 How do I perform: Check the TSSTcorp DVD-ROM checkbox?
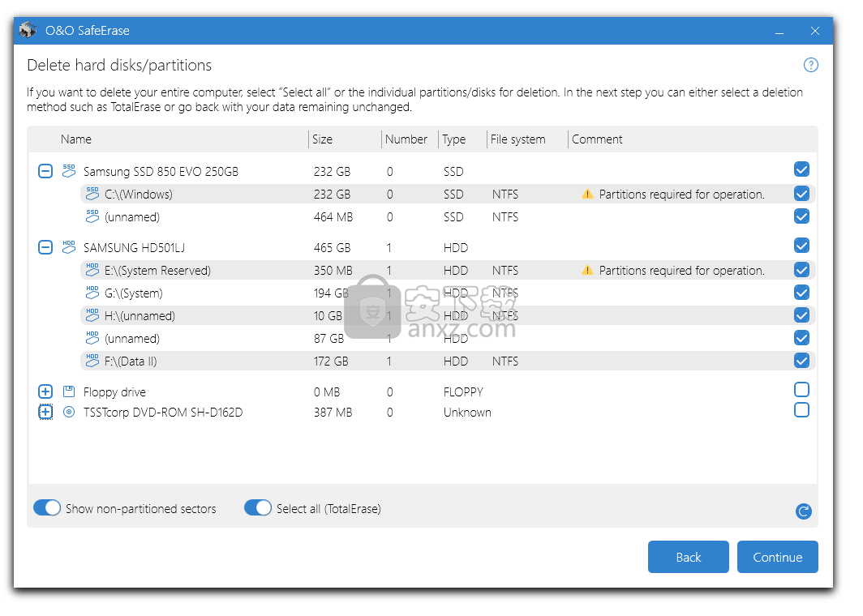(801, 410)
